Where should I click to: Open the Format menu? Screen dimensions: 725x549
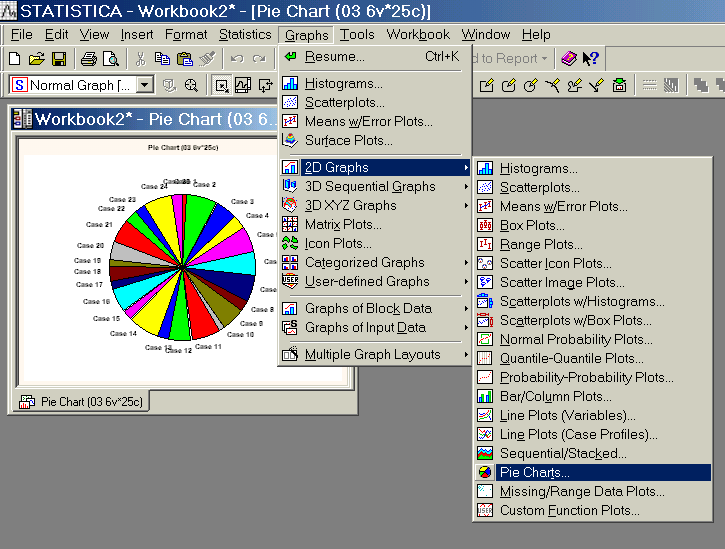[186, 35]
